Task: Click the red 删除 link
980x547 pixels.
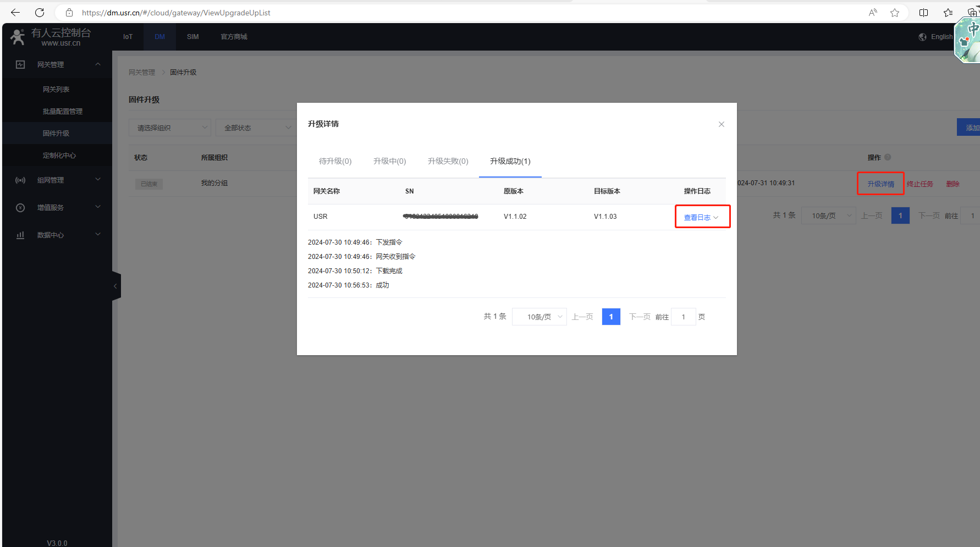Action: pyautogui.click(x=953, y=184)
